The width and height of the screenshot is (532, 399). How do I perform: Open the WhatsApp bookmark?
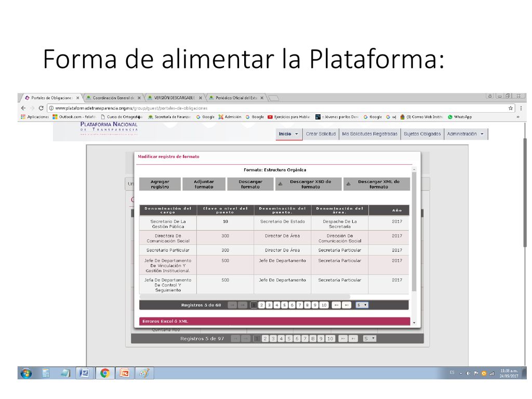460,117
